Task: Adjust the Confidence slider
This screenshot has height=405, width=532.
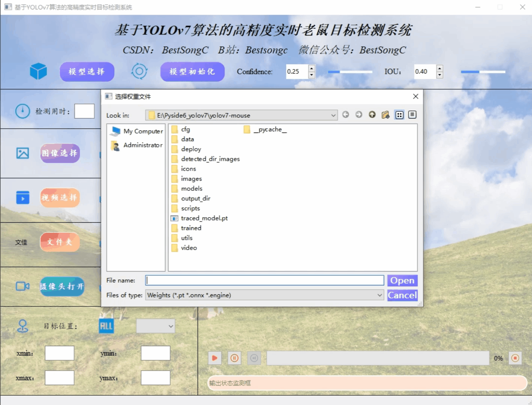Action: tap(350, 72)
